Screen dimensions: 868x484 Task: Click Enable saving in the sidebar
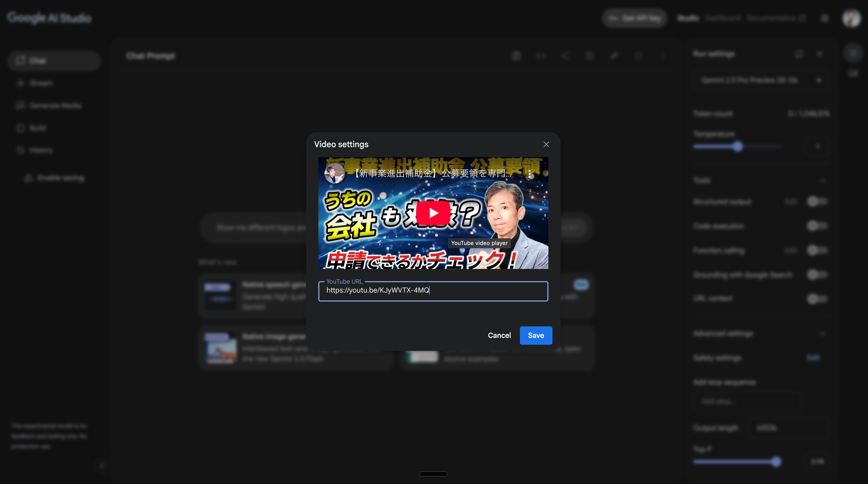point(55,178)
